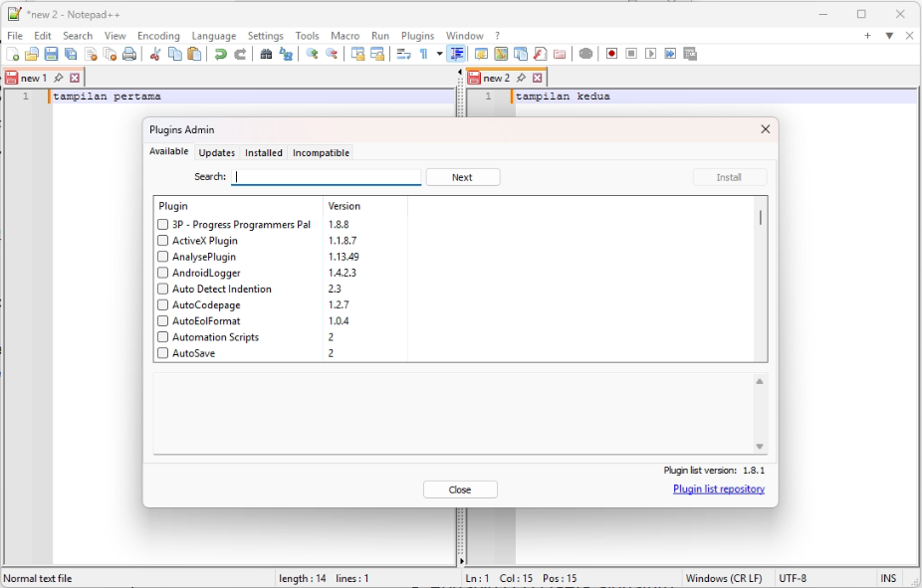922x588 pixels.
Task: Open the Plugin list repository link
Action: click(719, 489)
